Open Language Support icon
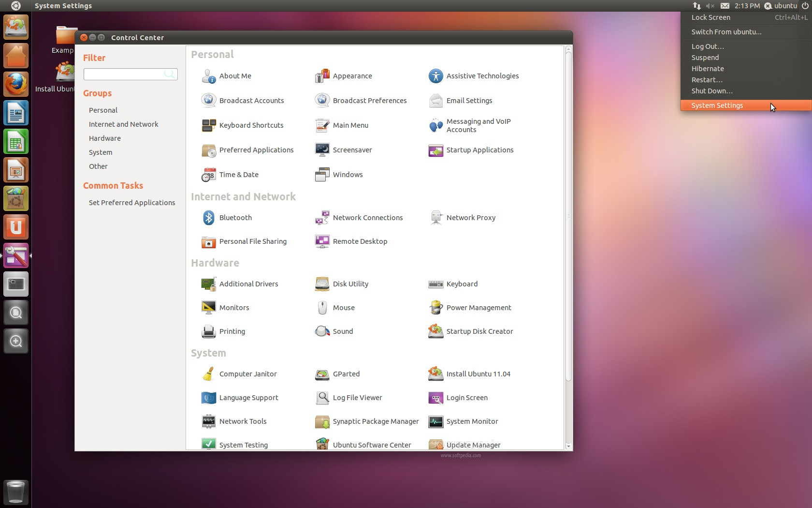 click(209, 398)
